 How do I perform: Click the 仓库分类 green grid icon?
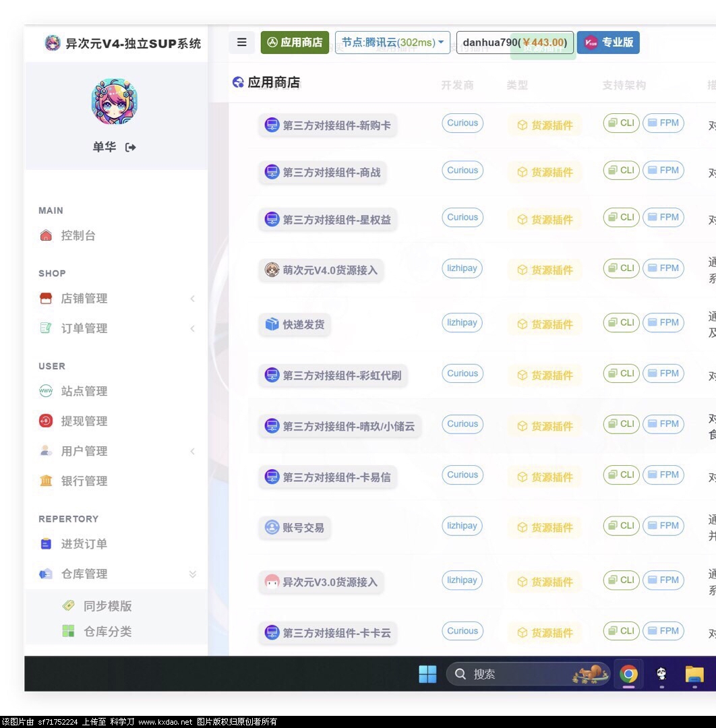pos(68,632)
